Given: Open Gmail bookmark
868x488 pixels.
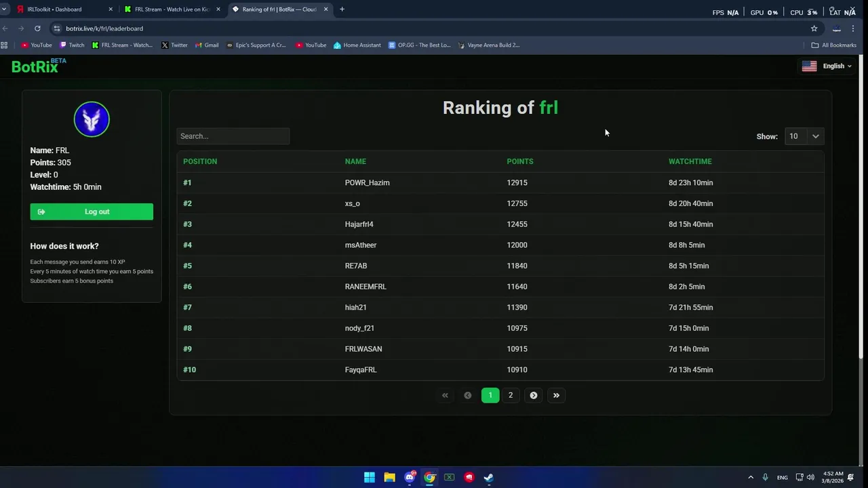Looking at the screenshot, I should pyautogui.click(x=207, y=45).
